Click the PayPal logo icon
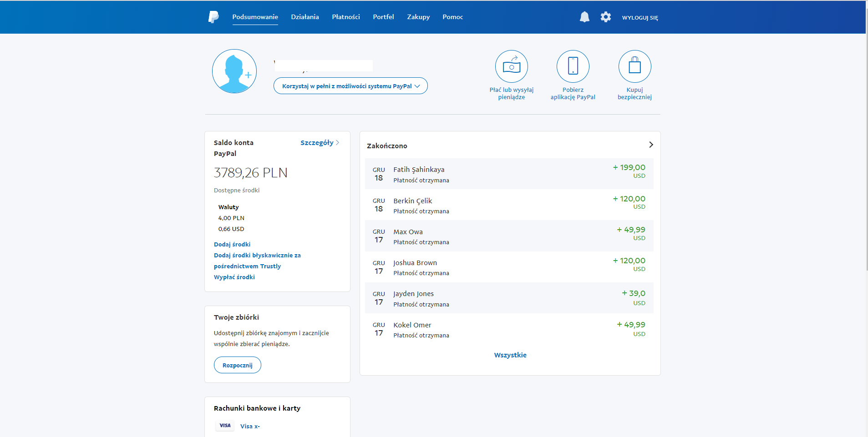 pyautogui.click(x=213, y=17)
